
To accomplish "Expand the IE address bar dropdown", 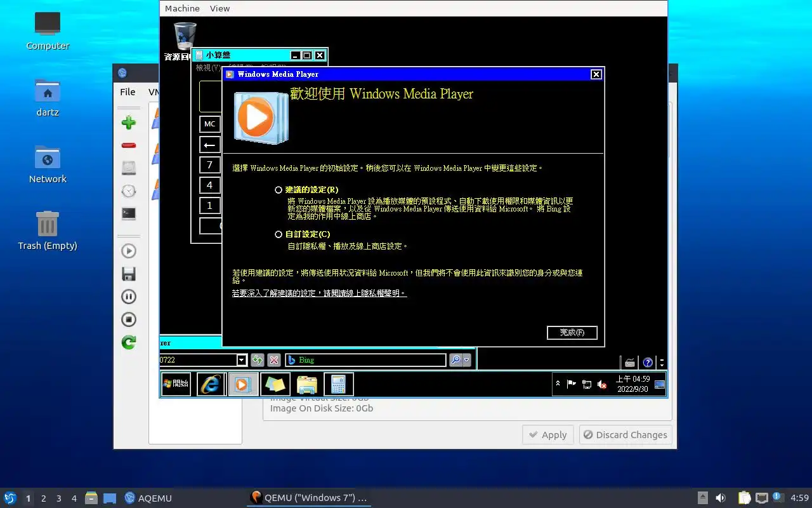I will click(x=241, y=360).
